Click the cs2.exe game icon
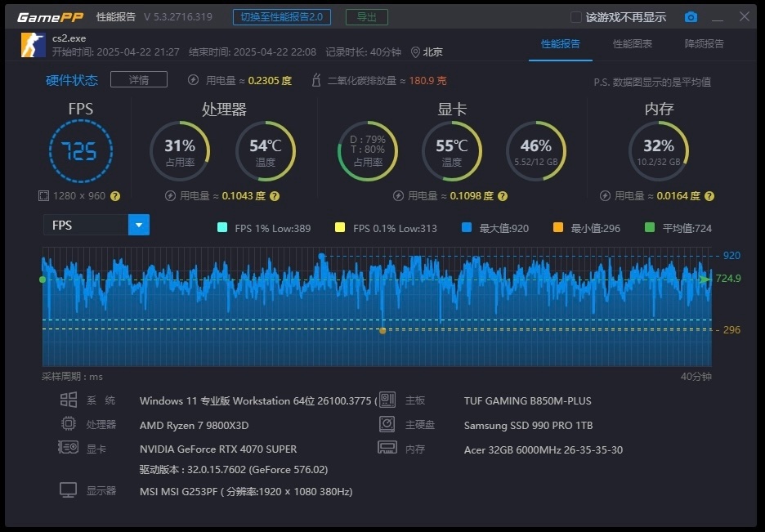This screenshot has width=765, height=532. (x=34, y=45)
